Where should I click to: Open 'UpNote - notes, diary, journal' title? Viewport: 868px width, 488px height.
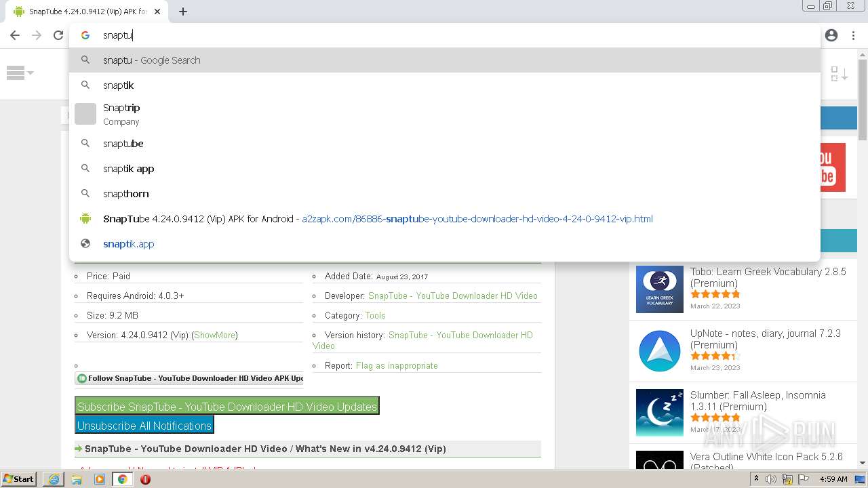[766, 339]
